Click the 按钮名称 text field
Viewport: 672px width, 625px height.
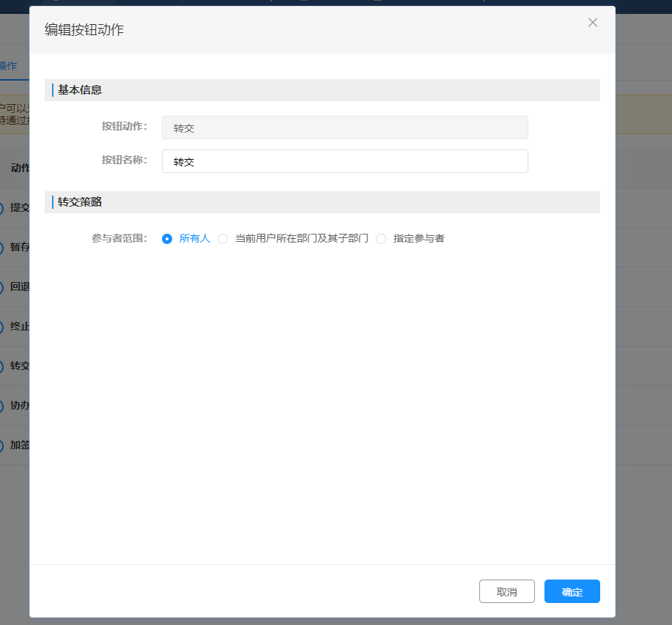pyautogui.click(x=344, y=162)
